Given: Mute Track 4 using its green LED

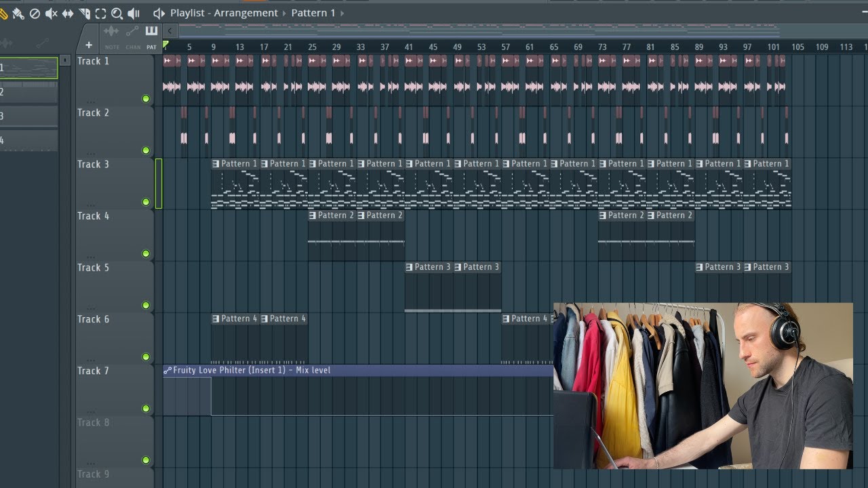Looking at the screenshot, I should 146,253.
